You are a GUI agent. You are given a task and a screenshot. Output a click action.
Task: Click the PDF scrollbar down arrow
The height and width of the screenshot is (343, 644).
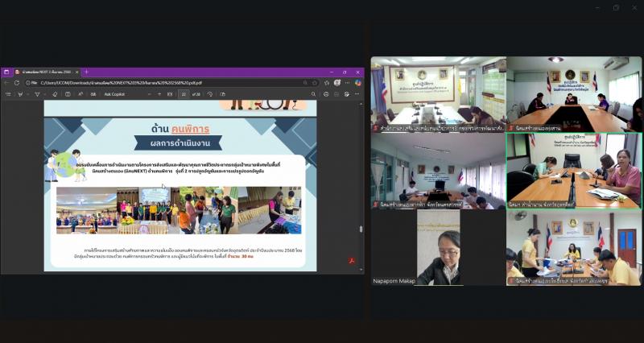[x=361, y=270]
